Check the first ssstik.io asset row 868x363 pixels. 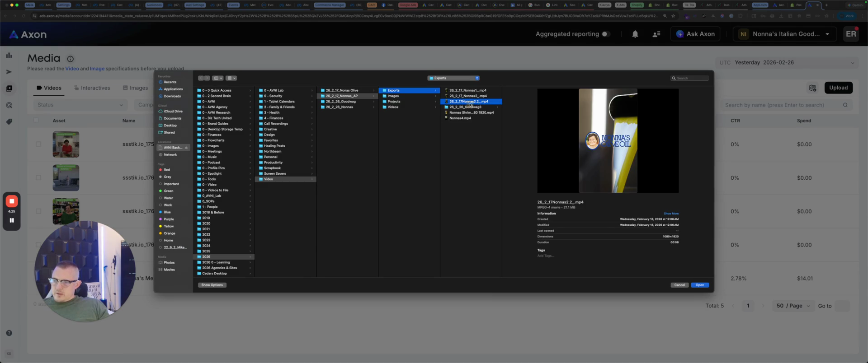[x=38, y=144]
